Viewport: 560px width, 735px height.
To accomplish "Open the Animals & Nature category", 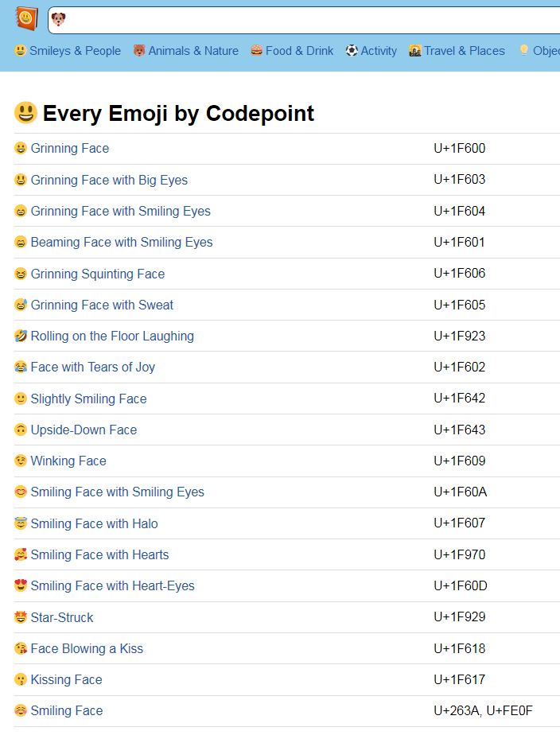I will (x=186, y=51).
